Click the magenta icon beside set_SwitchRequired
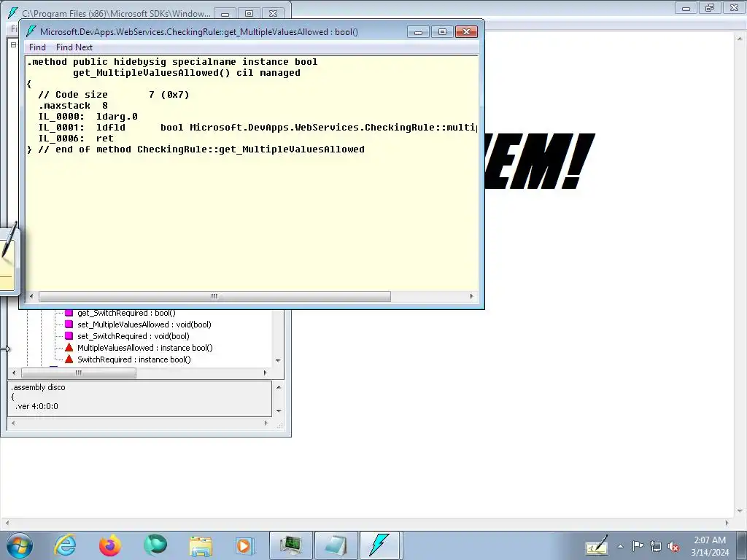The image size is (747, 560). [x=69, y=336]
